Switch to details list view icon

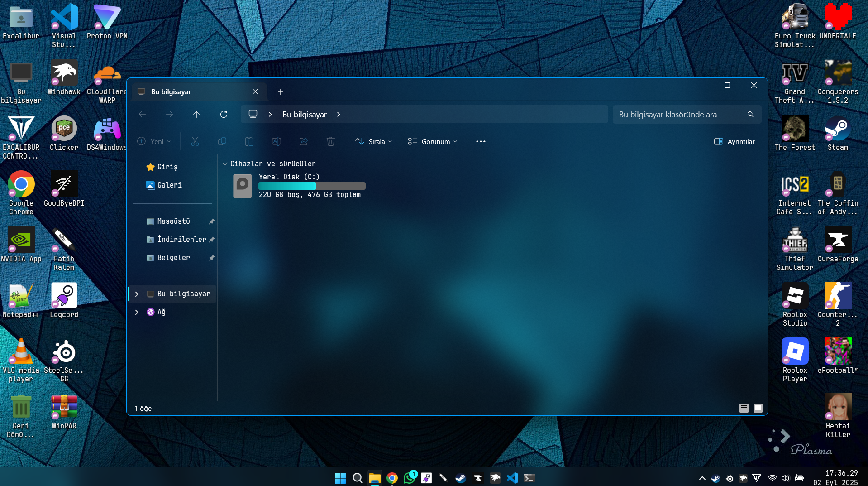tap(744, 408)
